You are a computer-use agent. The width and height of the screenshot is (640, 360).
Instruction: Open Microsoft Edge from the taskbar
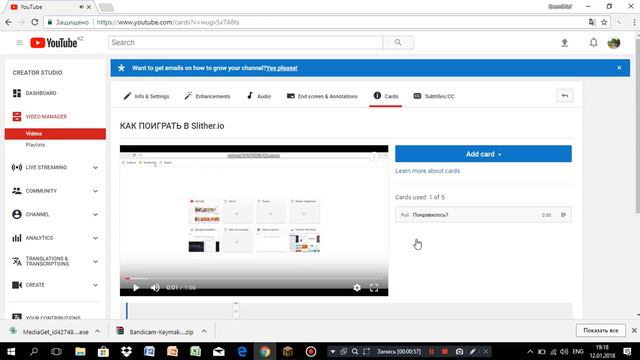(x=242, y=351)
